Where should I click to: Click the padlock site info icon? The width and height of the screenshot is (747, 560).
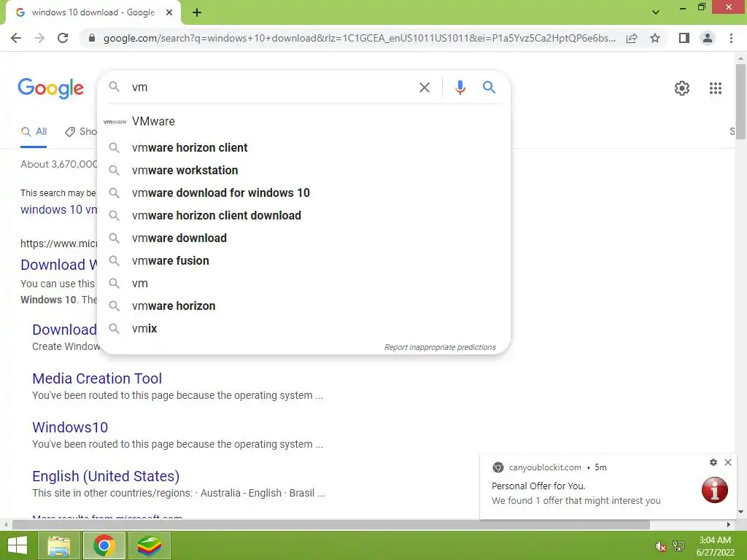pyautogui.click(x=92, y=38)
